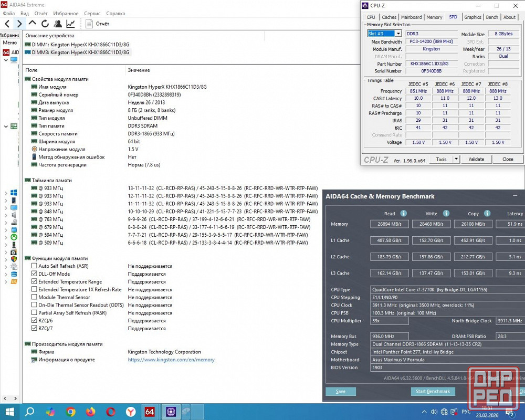The width and height of the screenshot is (525, 420).
Task: Open the graph chart toolbar icon
Action: tap(70, 24)
